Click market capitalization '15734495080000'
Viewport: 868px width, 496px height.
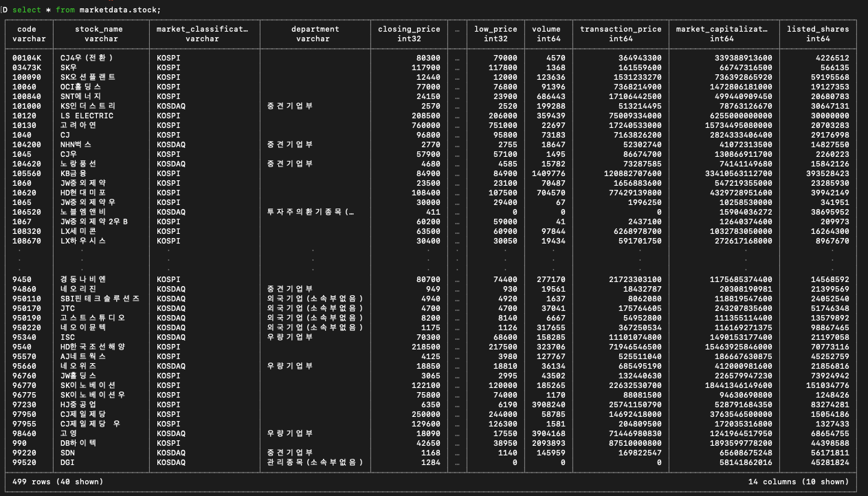click(739, 125)
